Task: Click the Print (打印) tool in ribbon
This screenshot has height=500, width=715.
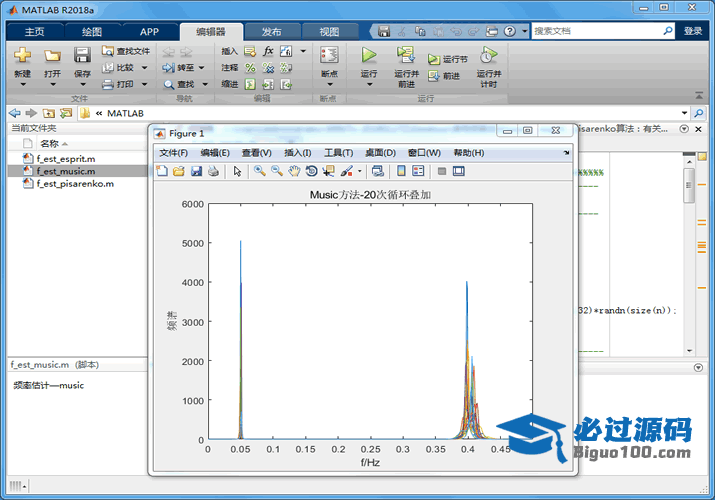Action: click(x=118, y=84)
